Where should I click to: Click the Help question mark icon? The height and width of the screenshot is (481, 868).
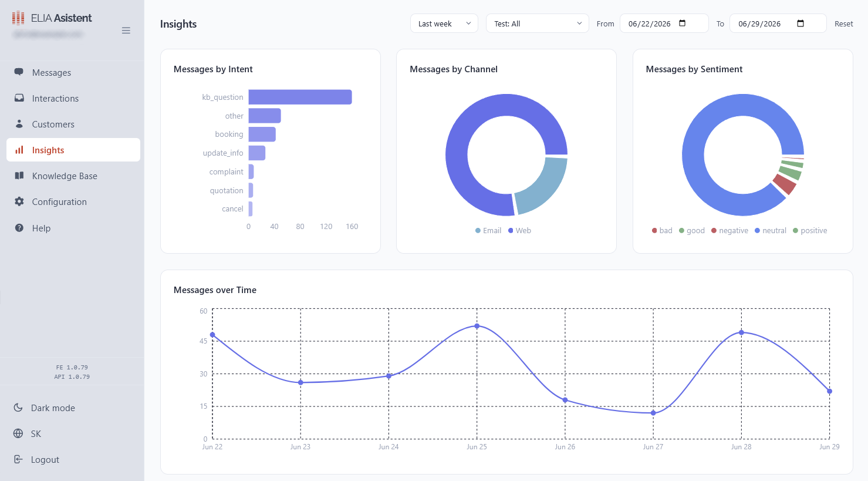point(19,228)
